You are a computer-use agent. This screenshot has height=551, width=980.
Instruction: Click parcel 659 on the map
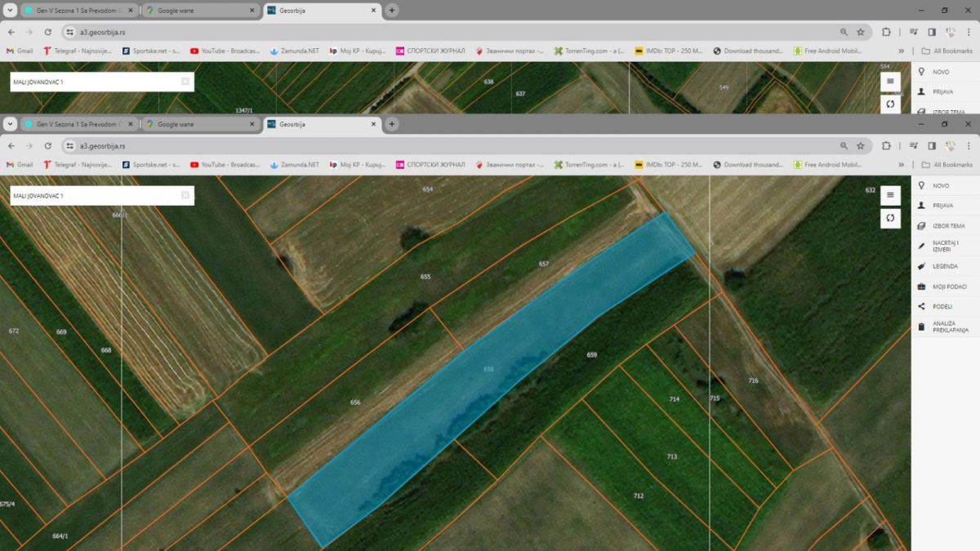(x=592, y=355)
